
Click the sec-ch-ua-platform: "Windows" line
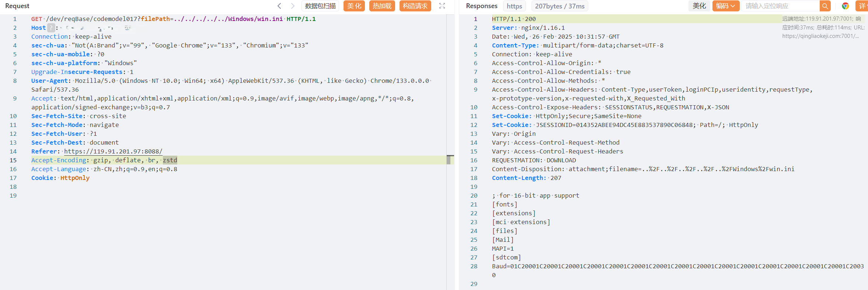click(84, 63)
